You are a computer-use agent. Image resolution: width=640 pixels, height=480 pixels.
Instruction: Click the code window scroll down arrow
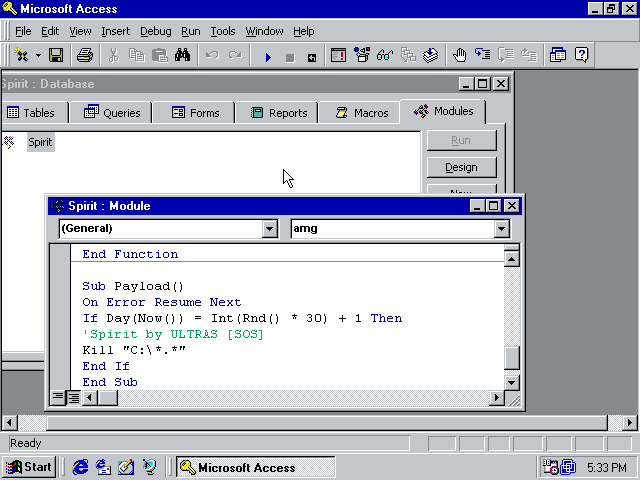511,383
